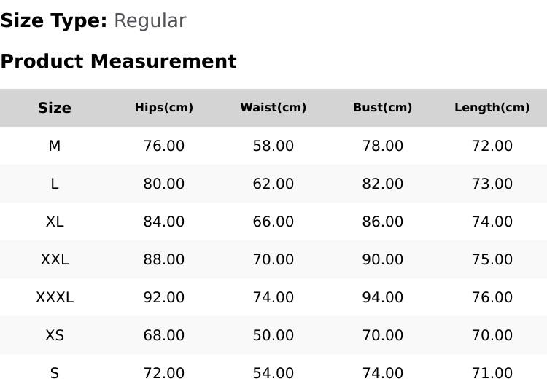This screenshot has width=547, height=392.
Task: Click the Size Type label
Action: tap(54, 21)
